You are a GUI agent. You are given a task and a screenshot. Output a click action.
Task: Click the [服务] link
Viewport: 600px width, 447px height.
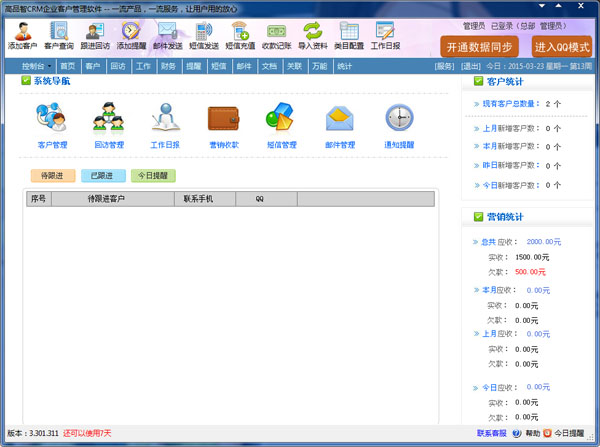pos(444,66)
